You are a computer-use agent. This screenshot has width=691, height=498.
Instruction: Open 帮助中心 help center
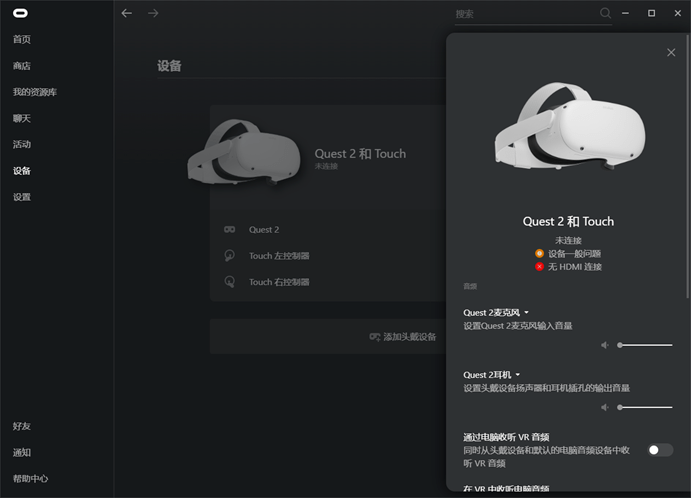point(30,478)
